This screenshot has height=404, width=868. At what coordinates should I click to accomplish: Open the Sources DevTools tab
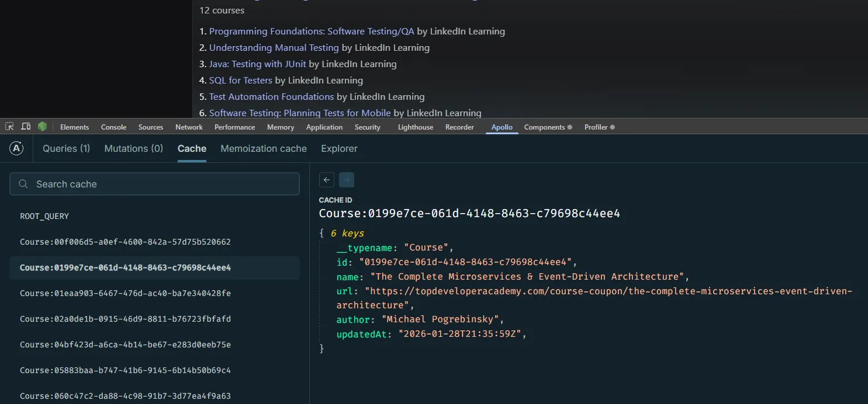[x=151, y=127]
